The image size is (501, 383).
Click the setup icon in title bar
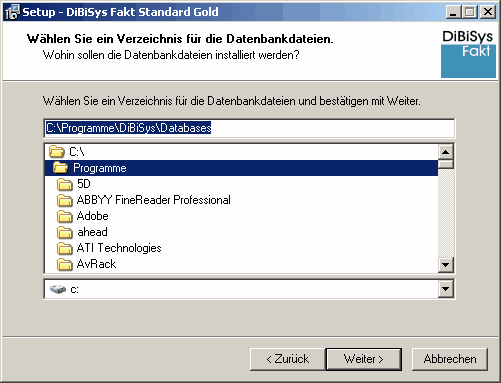[13, 12]
